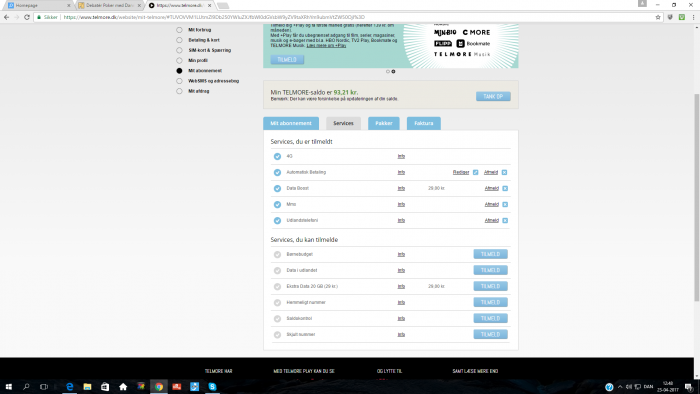Image resolution: width=700 pixels, height=394 pixels.
Task: Go back with the browser back arrow
Action: coord(6,17)
